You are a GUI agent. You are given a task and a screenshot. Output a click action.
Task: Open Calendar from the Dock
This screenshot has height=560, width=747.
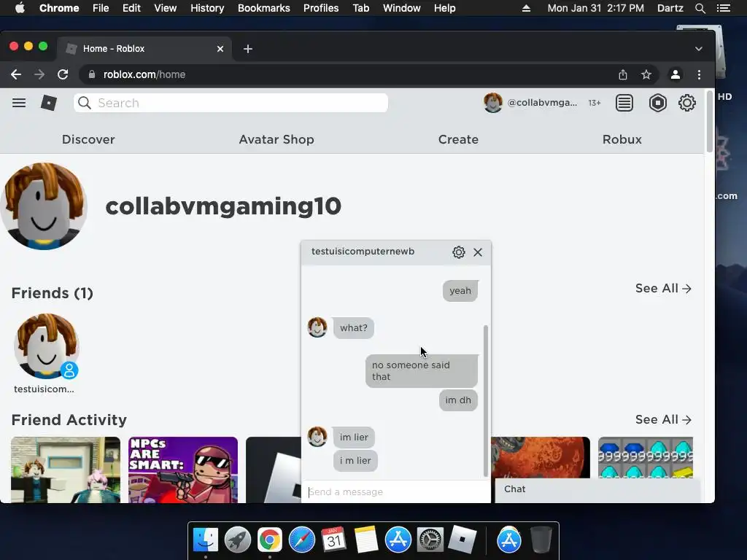point(333,540)
